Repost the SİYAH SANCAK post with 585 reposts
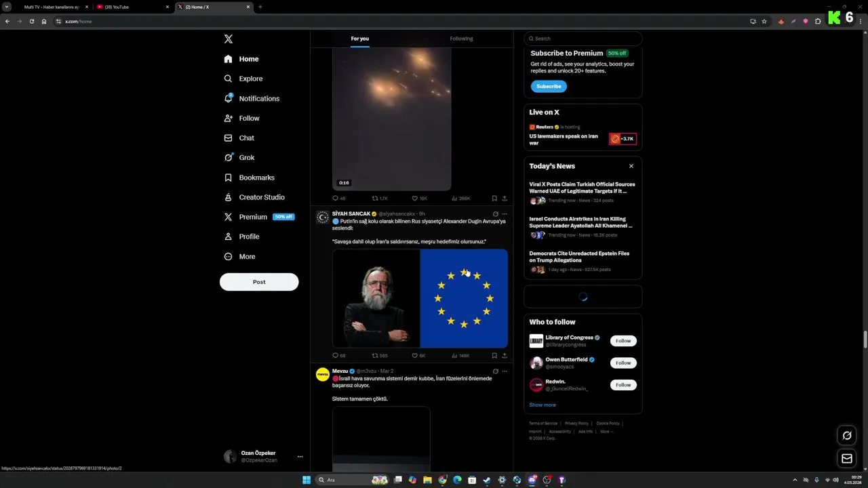Viewport: 868px width, 488px height. tap(380, 355)
